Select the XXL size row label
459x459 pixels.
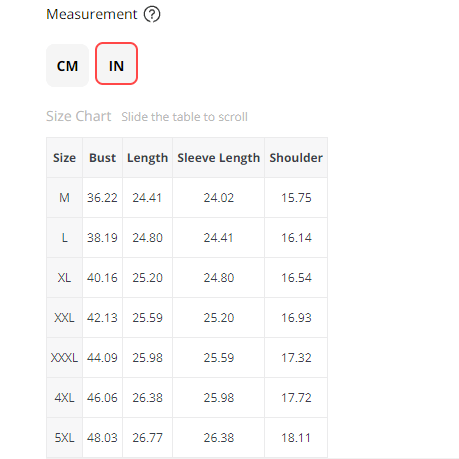pyautogui.click(x=64, y=318)
